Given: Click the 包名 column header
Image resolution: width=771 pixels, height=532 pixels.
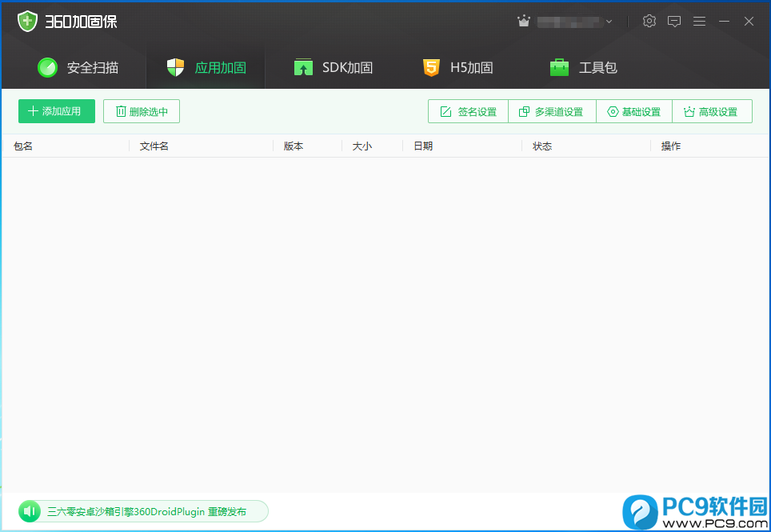Looking at the screenshot, I should 23,146.
